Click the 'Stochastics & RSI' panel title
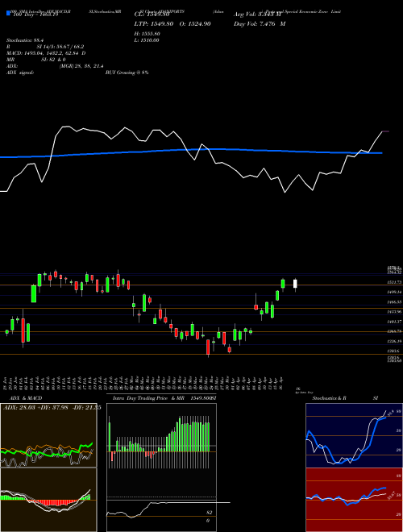Viewport: 403px width, 532px height. coord(345,398)
